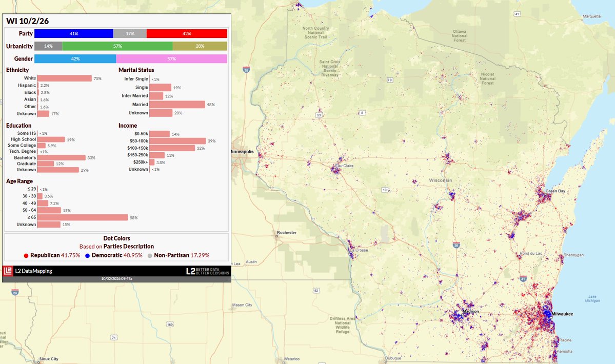Select the Madison city label

(x=471, y=312)
